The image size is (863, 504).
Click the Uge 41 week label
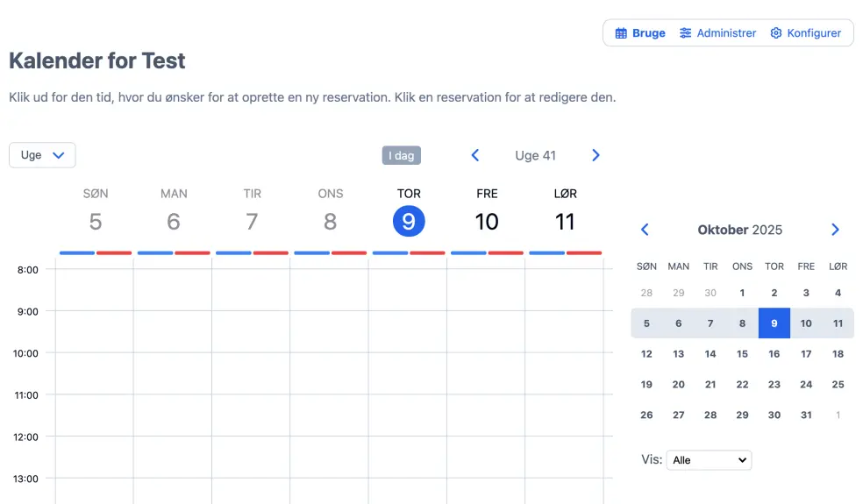[x=535, y=155]
